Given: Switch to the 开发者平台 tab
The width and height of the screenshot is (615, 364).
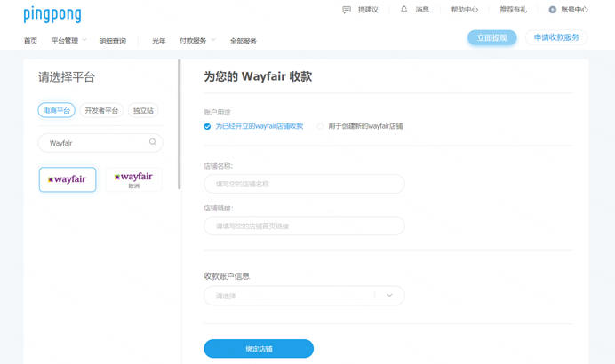Looking at the screenshot, I should pyautogui.click(x=101, y=110).
